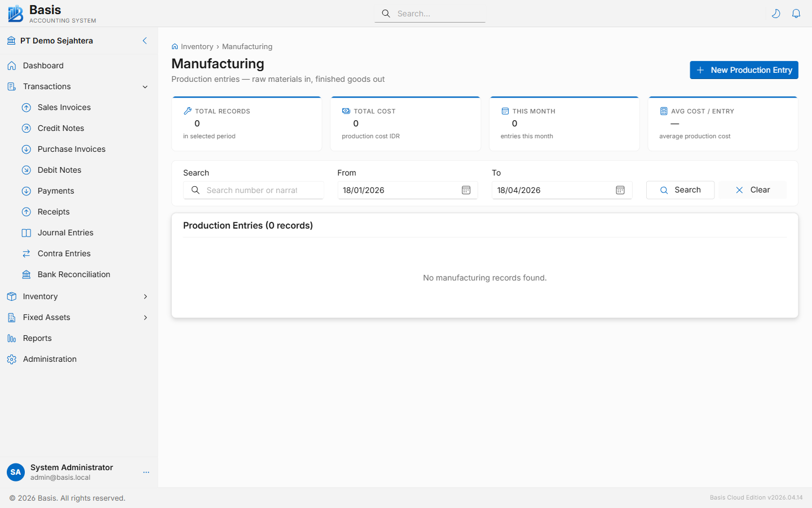Click the Receipts upload-arrow icon
Screen dimensions: 812x508
(26, 212)
